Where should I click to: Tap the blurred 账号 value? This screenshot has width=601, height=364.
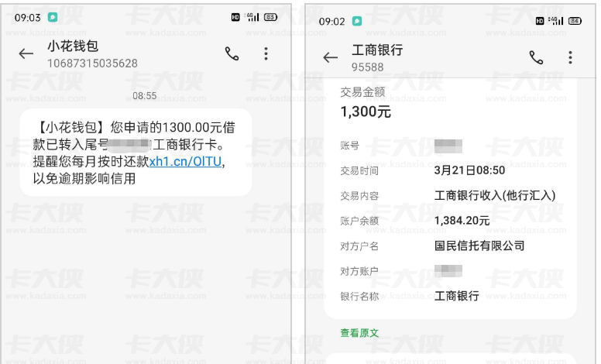448,146
